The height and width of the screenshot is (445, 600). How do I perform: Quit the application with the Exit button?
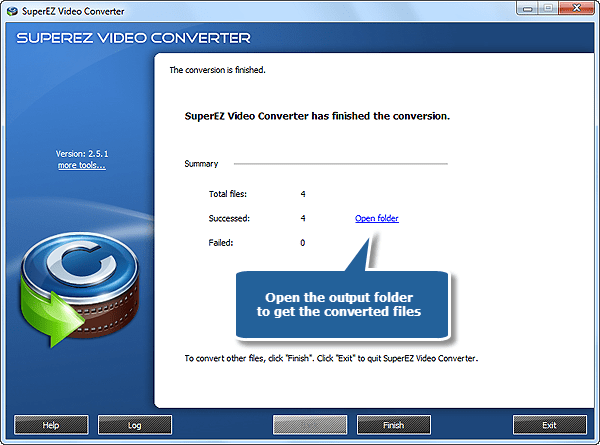click(549, 425)
